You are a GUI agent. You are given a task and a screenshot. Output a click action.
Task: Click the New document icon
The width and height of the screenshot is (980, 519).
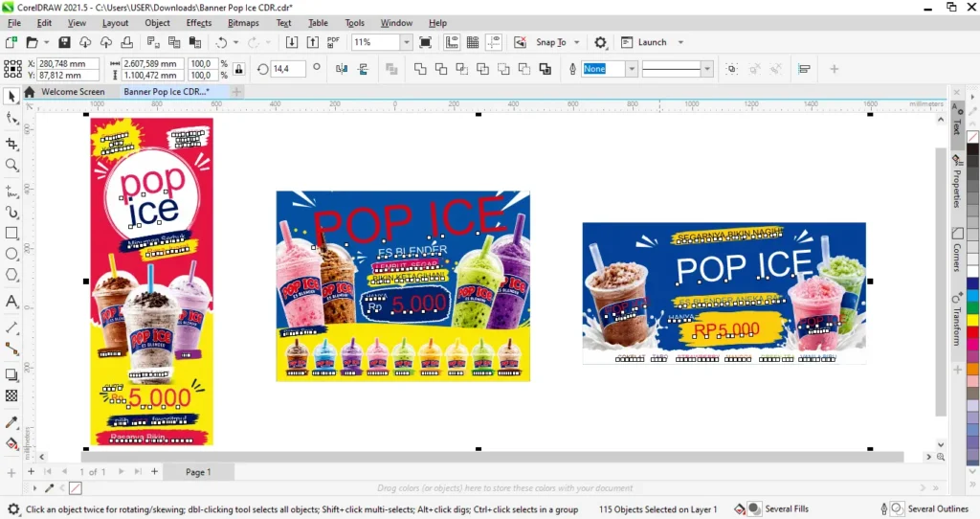(x=11, y=42)
